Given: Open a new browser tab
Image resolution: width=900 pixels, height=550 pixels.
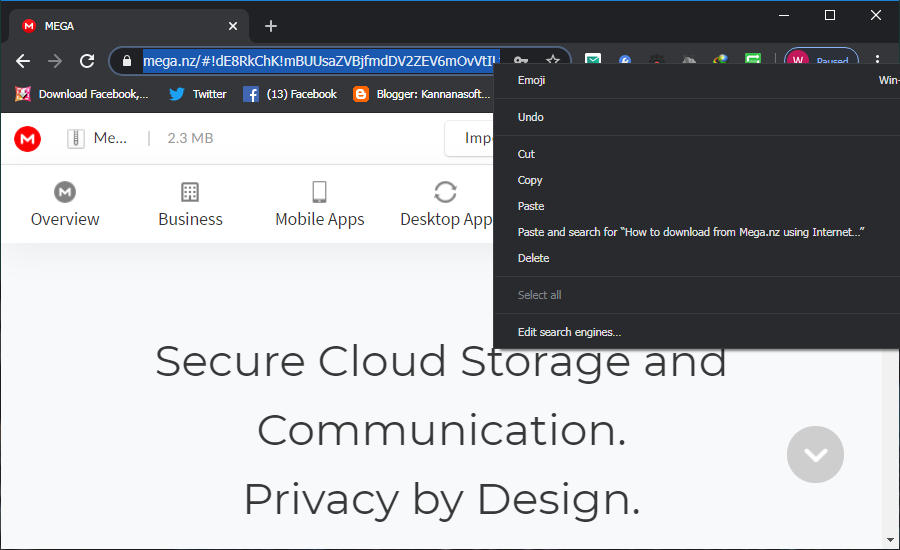Looking at the screenshot, I should tap(271, 26).
